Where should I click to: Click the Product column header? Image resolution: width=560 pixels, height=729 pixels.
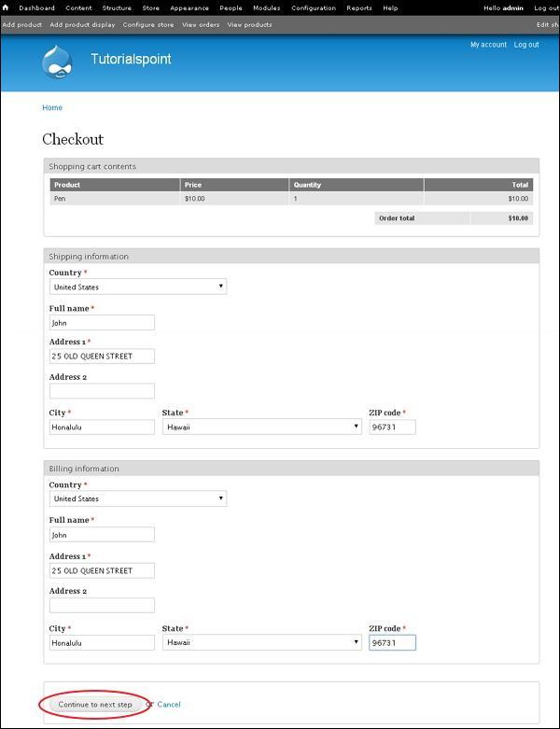pos(115,185)
